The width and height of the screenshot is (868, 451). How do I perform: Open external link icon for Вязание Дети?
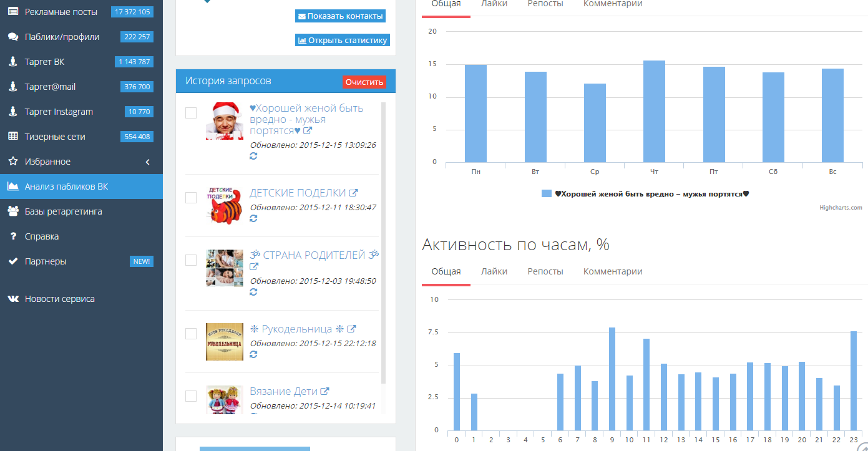(324, 392)
